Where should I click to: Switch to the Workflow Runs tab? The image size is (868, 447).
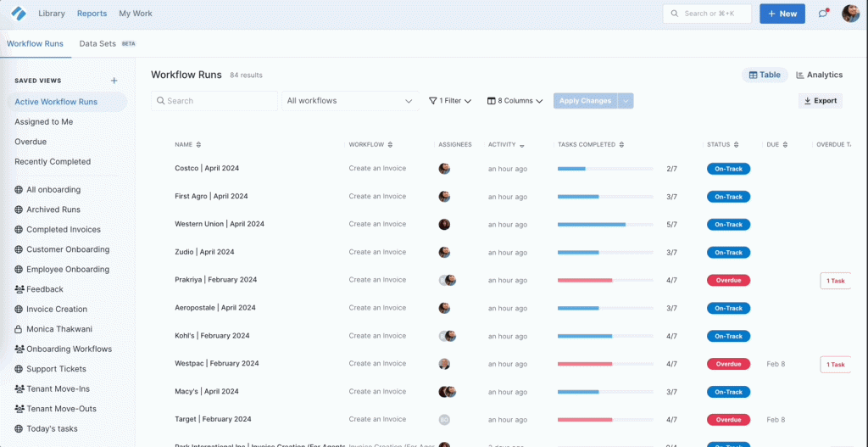[35, 44]
